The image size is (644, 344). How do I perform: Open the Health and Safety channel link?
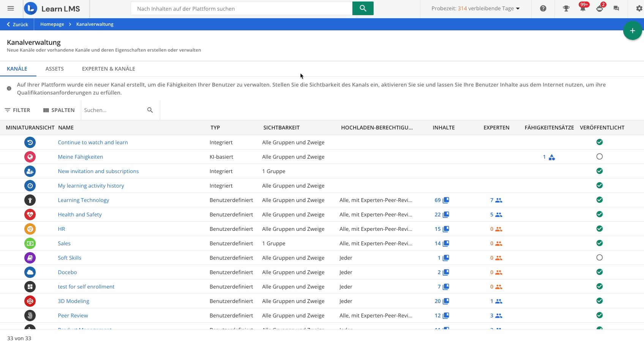click(x=80, y=215)
